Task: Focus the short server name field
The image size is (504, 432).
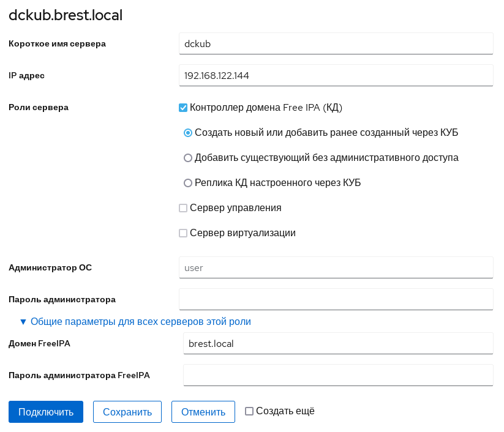Action: point(336,43)
